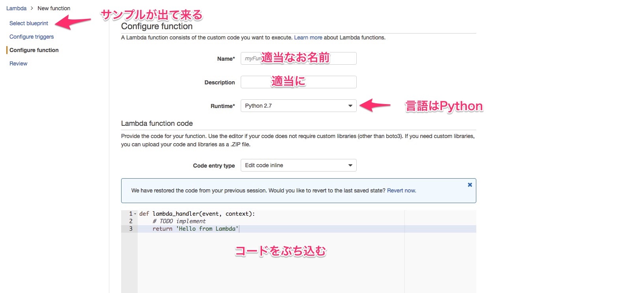Click line number 2 in editor gutter

[x=131, y=221]
